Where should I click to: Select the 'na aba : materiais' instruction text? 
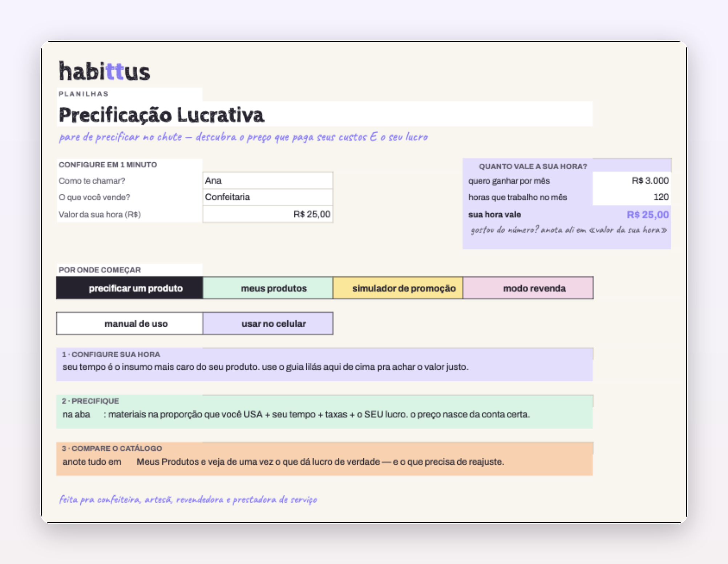[x=296, y=414]
